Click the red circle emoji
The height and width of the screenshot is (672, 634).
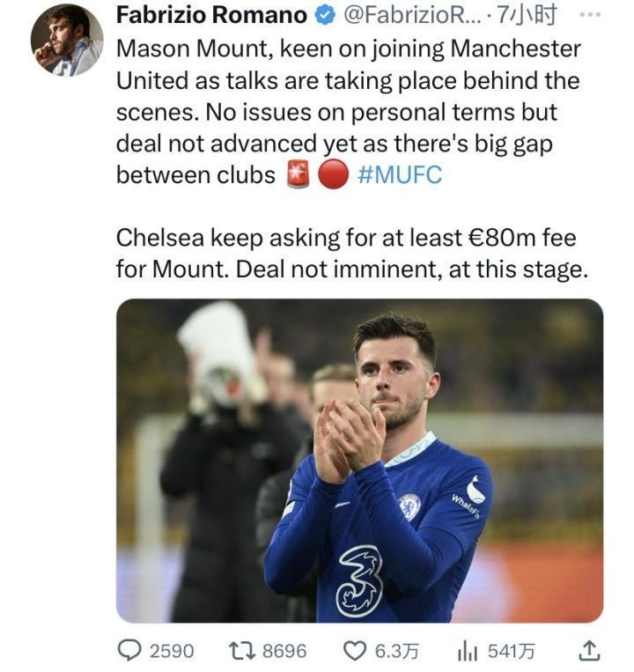coord(332,174)
